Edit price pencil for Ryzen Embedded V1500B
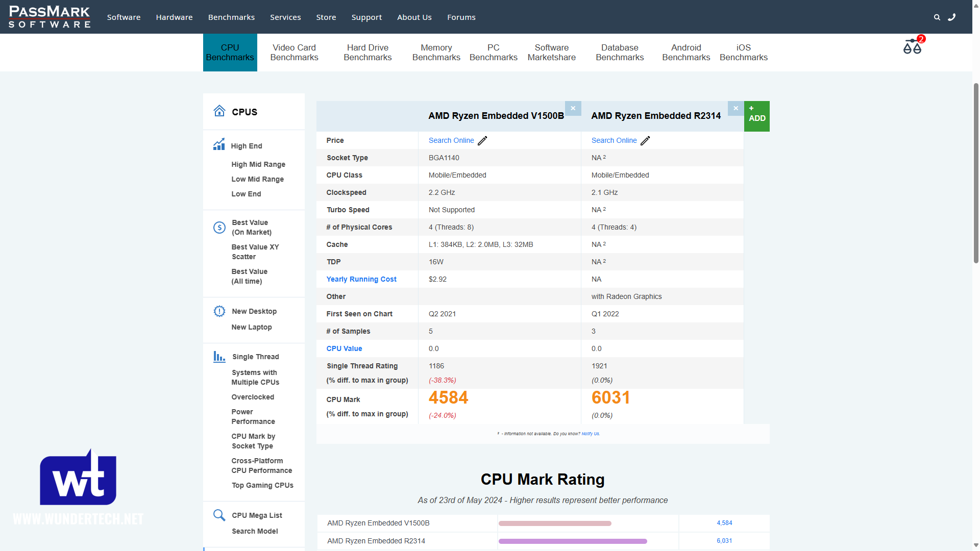The image size is (980, 551). [482, 141]
